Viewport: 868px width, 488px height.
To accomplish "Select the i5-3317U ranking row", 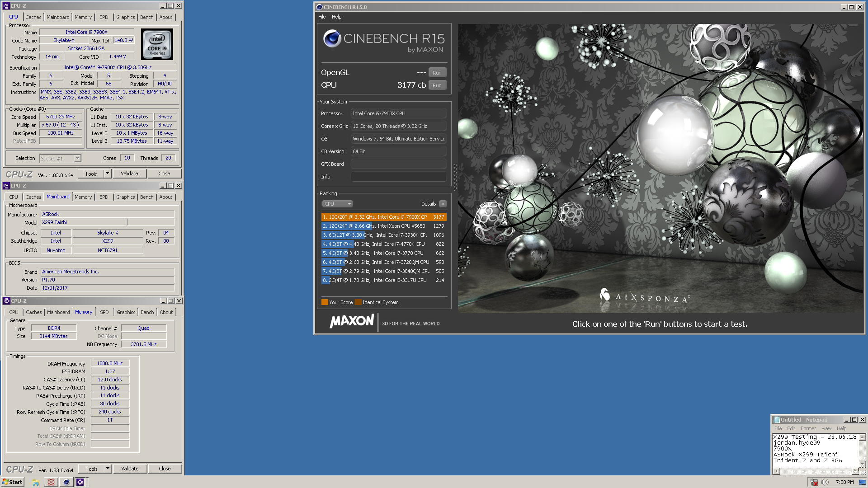I will [x=384, y=280].
